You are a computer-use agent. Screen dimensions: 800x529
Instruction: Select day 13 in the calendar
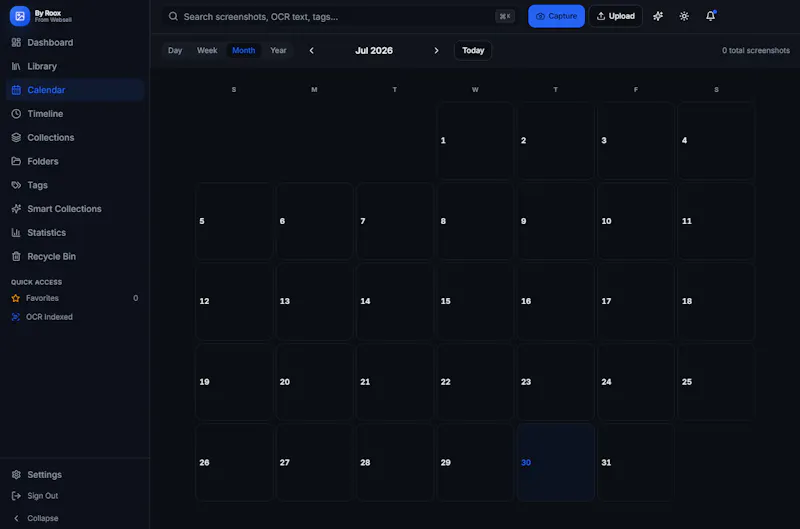314,301
